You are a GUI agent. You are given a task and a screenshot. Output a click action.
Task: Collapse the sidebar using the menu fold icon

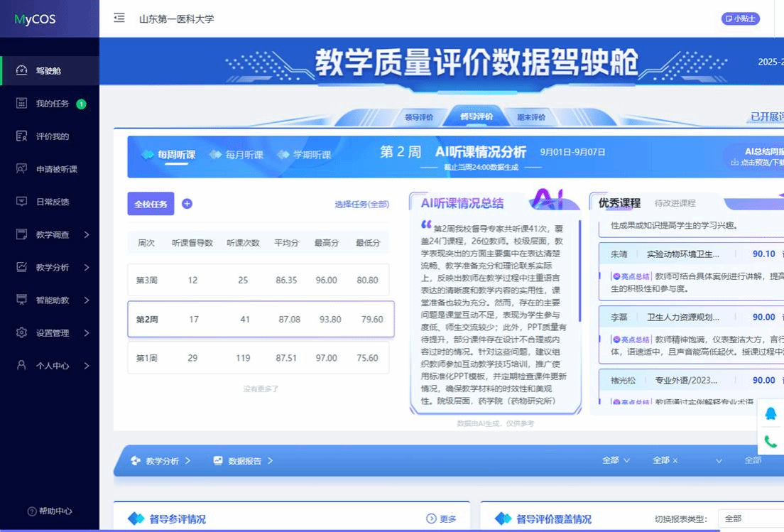(119, 18)
